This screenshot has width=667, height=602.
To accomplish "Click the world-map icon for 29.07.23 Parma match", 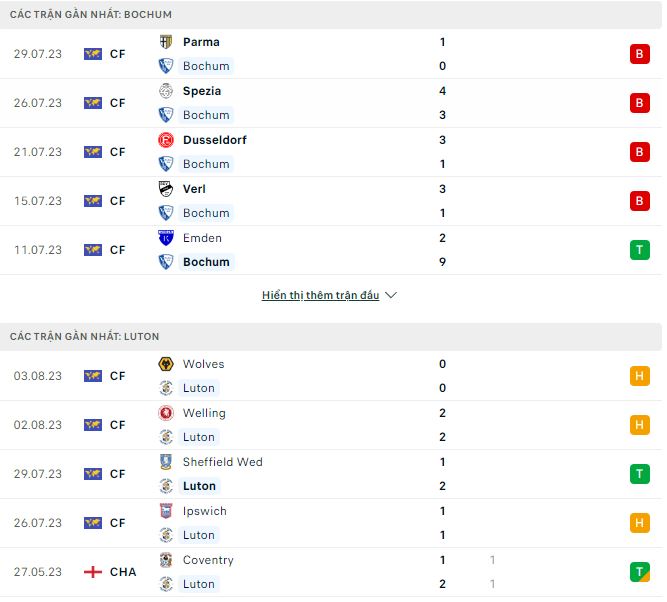I will [x=93, y=54].
